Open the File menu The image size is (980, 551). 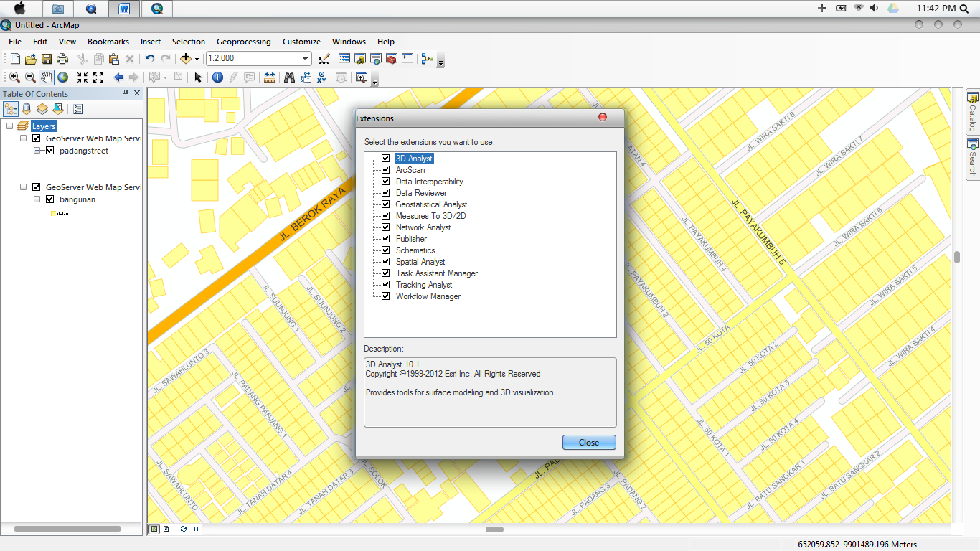click(15, 42)
